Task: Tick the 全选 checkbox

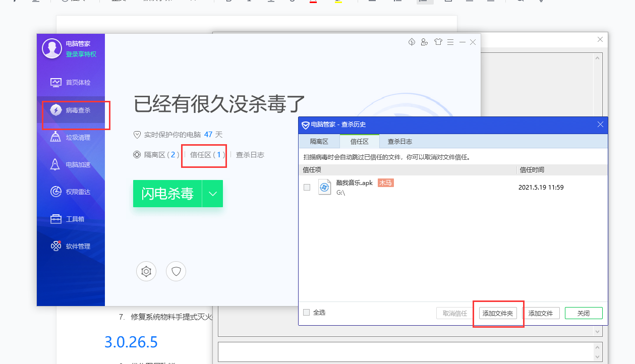Action: coord(307,313)
